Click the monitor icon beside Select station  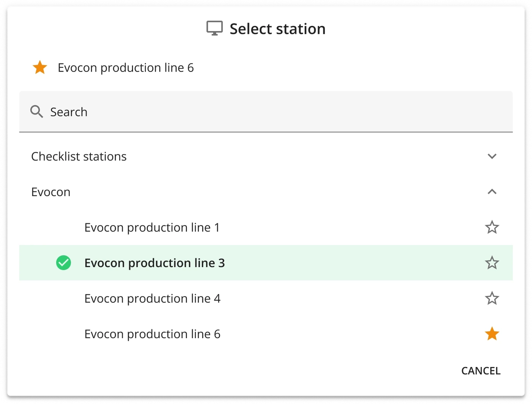pos(215,29)
